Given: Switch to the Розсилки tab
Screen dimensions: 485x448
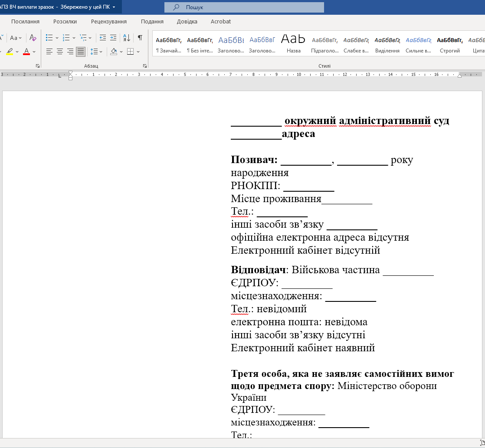Looking at the screenshot, I should click(65, 21).
